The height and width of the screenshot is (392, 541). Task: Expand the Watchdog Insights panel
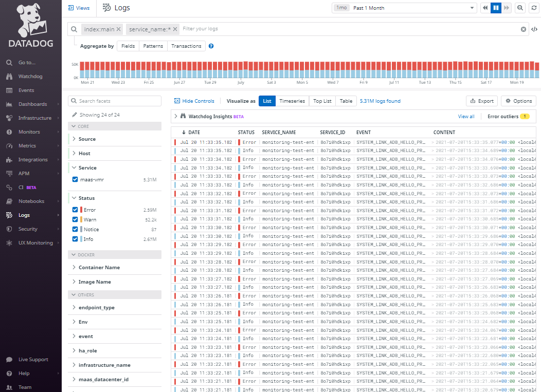click(x=176, y=117)
